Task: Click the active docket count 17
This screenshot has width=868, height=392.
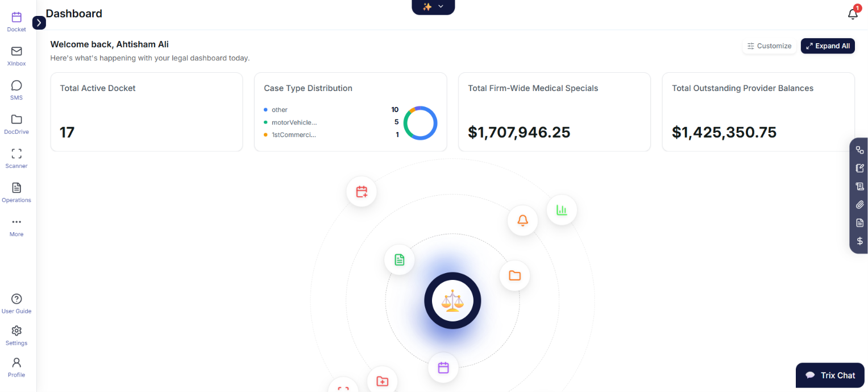Action: click(x=67, y=133)
